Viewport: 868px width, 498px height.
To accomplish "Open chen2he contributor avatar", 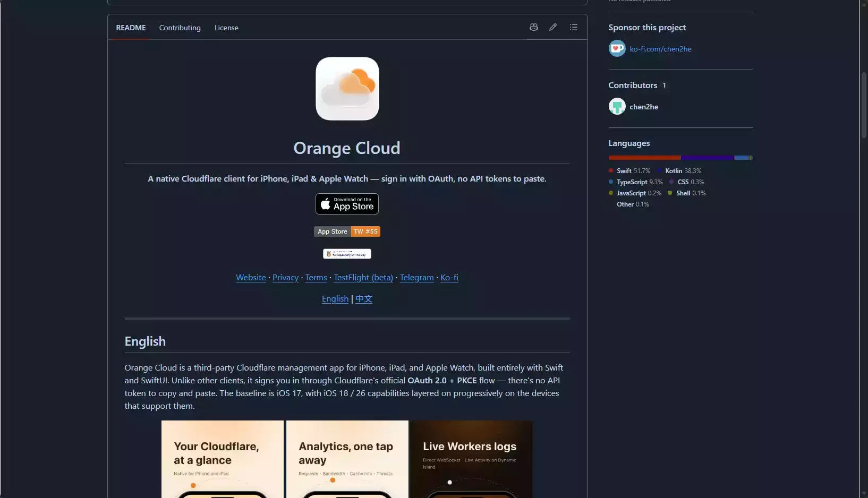I will 617,106.
